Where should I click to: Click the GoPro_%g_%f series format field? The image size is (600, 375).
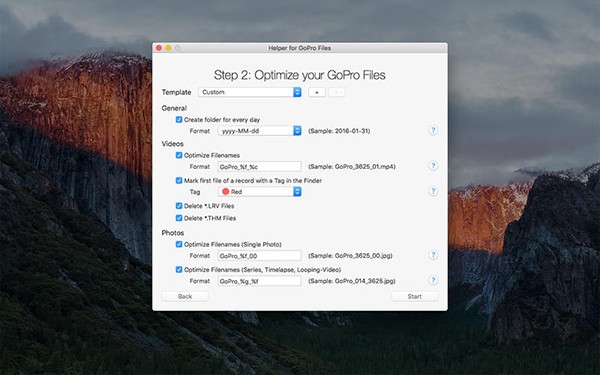pyautogui.click(x=260, y=281)
